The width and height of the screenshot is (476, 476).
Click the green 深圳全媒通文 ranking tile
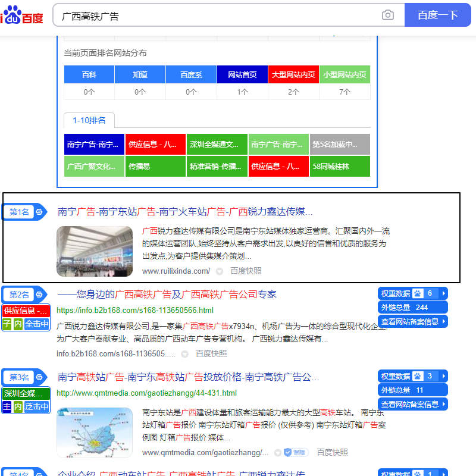pyautogui.click(x=217, y=144)
